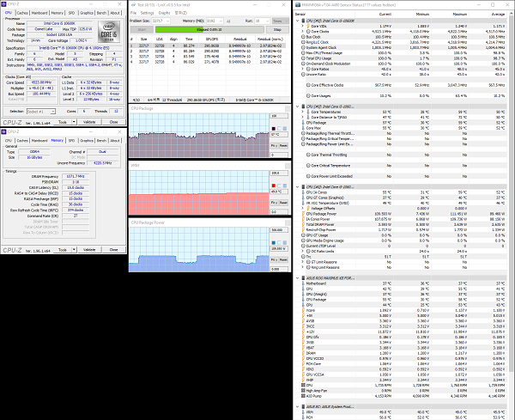Select result row 2 in LinX table

click(x=208, y=51)
